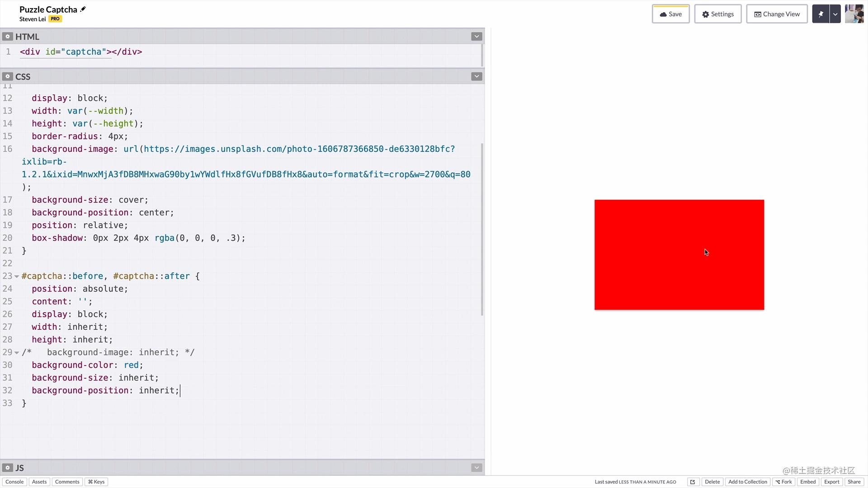
Task: Click the Delete button
Action: click(x=712, y=481)
